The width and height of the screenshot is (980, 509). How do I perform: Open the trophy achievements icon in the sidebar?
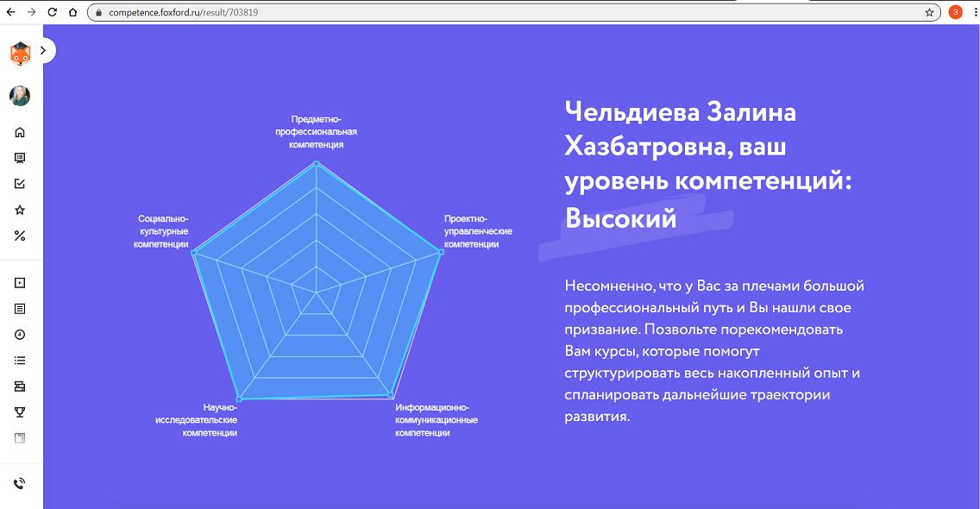coord(20,412)
